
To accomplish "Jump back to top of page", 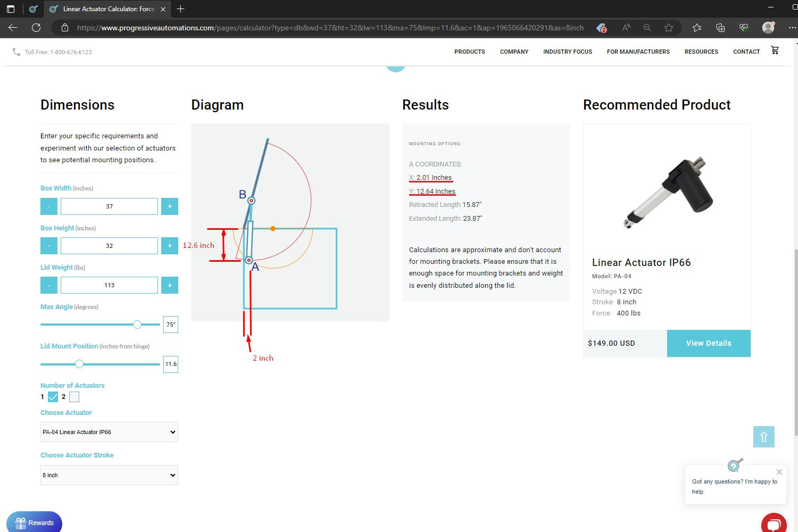I will click(x=764, y=437).
